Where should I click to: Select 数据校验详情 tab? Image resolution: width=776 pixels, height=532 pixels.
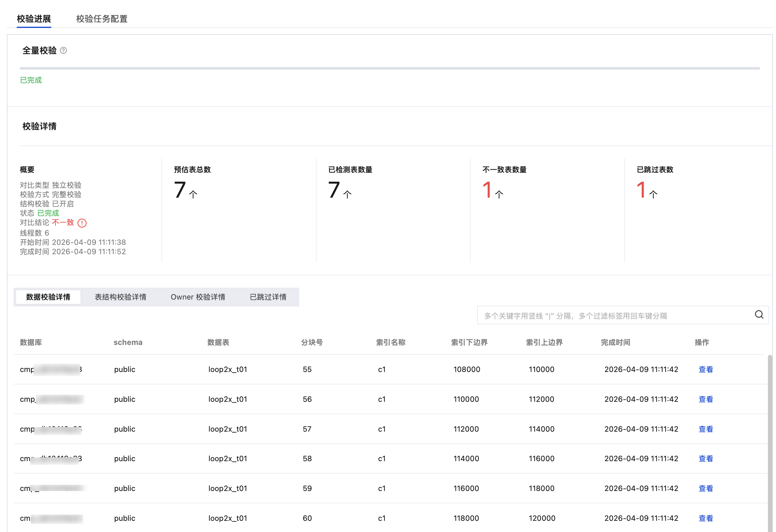point(48,297)
